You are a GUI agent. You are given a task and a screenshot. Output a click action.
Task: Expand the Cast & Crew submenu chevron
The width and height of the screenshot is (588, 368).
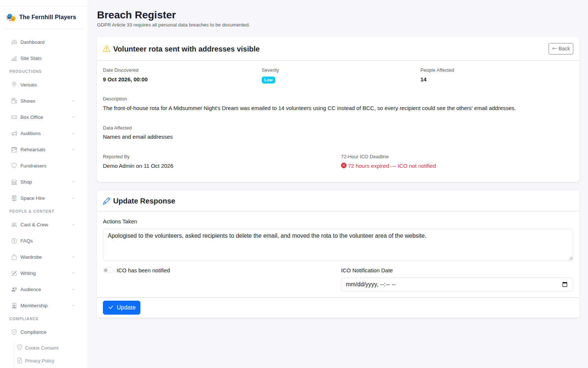73,224
